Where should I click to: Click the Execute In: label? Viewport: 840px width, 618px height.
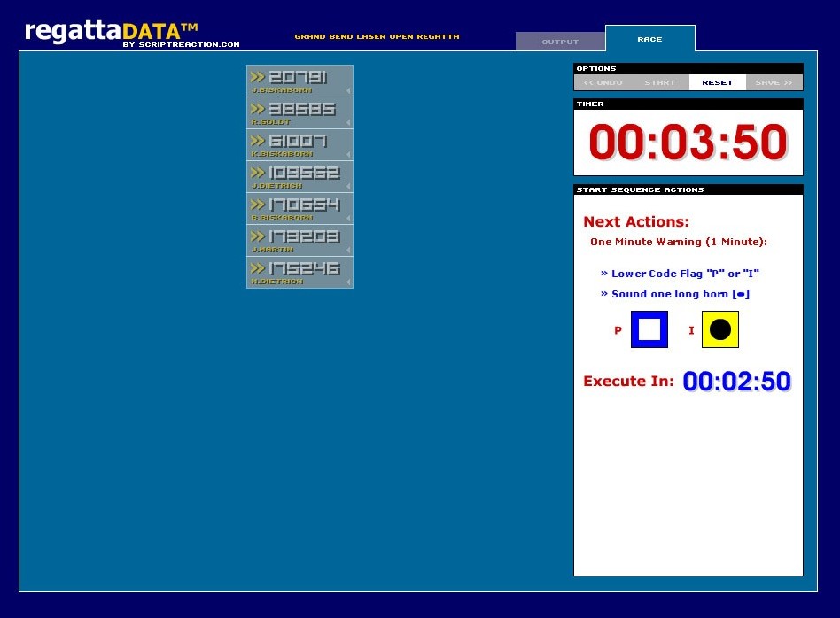point(629,382)
